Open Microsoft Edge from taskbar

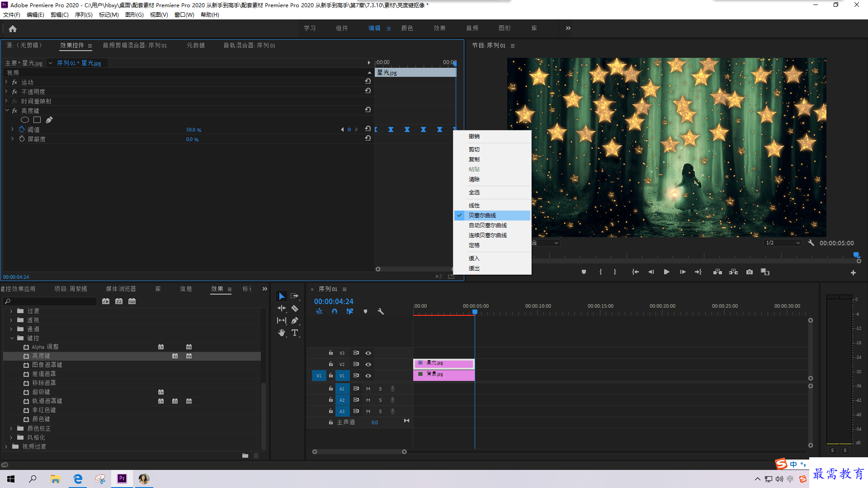[x=78, y=479]
